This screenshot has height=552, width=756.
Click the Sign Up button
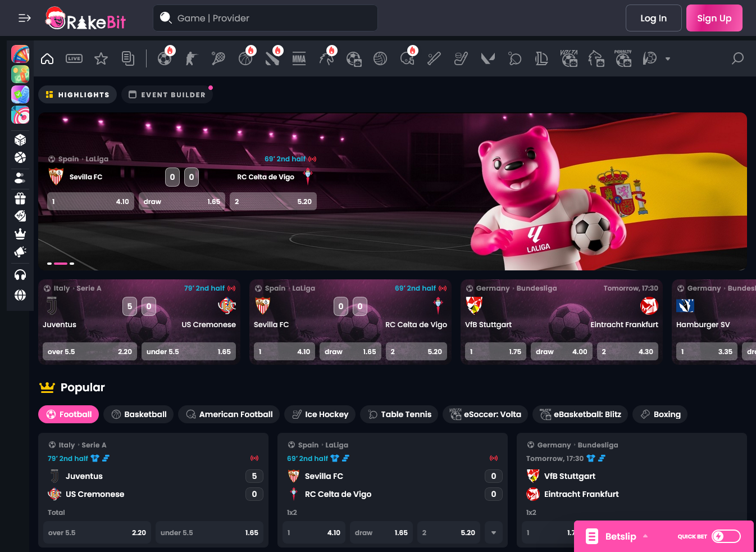pos(714,18)
